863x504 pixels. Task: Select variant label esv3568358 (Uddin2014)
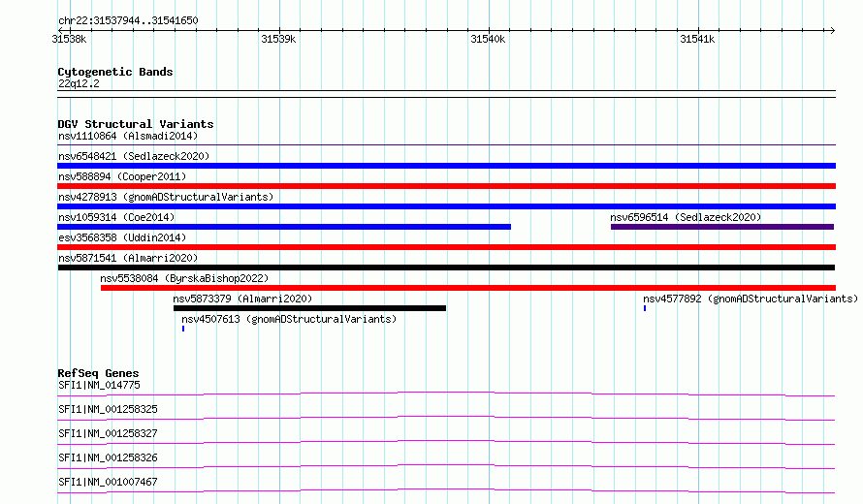pos(122,237)
